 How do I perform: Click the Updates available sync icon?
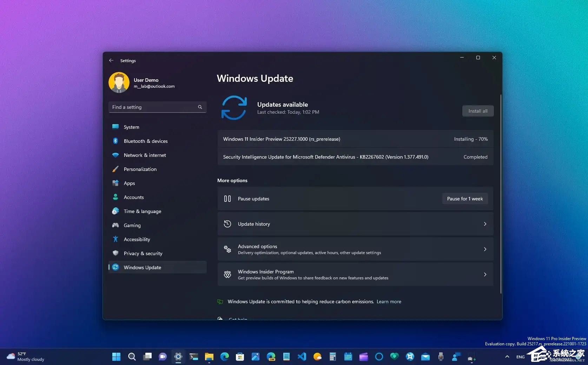point(234,108)
